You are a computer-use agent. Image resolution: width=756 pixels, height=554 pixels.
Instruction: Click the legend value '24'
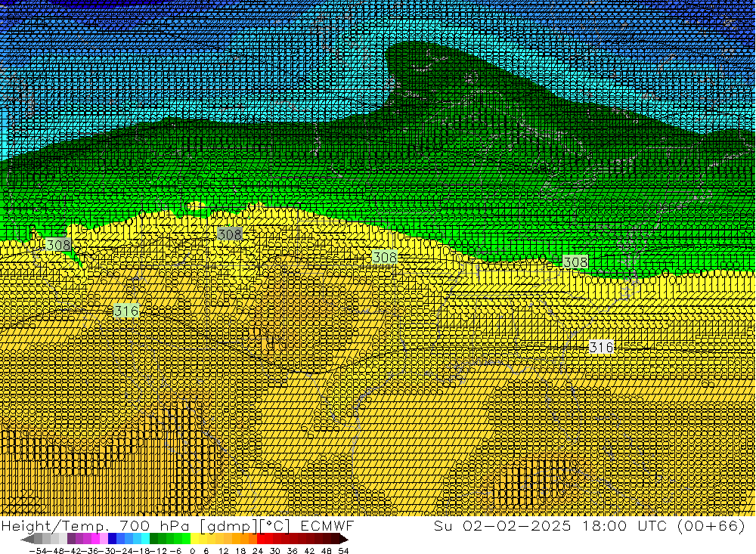(258, 551)
